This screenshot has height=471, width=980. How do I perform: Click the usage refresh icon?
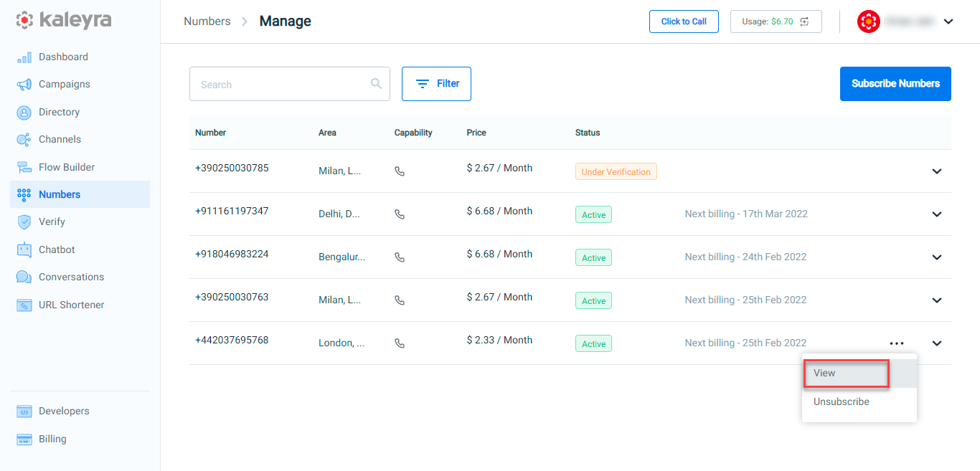[804, 22]
